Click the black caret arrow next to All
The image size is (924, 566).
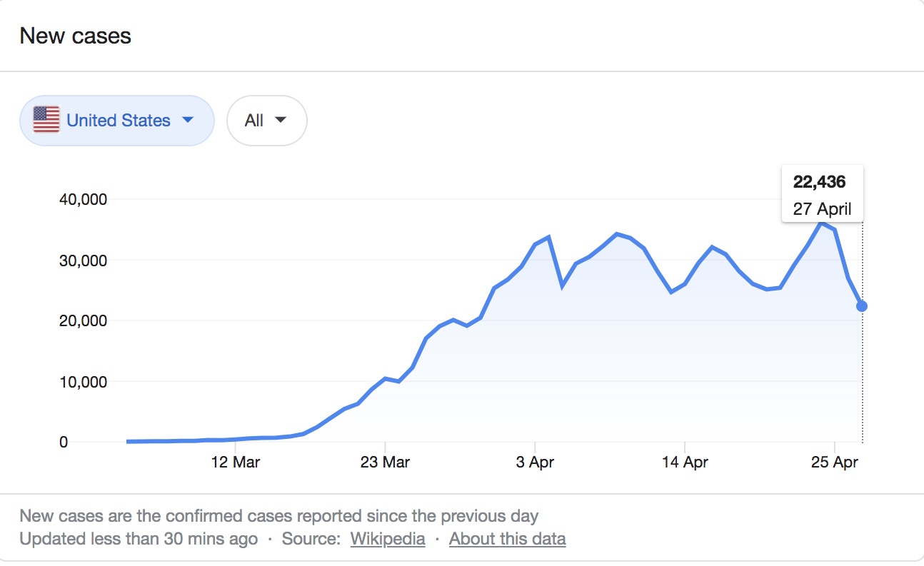pyautogui.click(x=281, y=120)
